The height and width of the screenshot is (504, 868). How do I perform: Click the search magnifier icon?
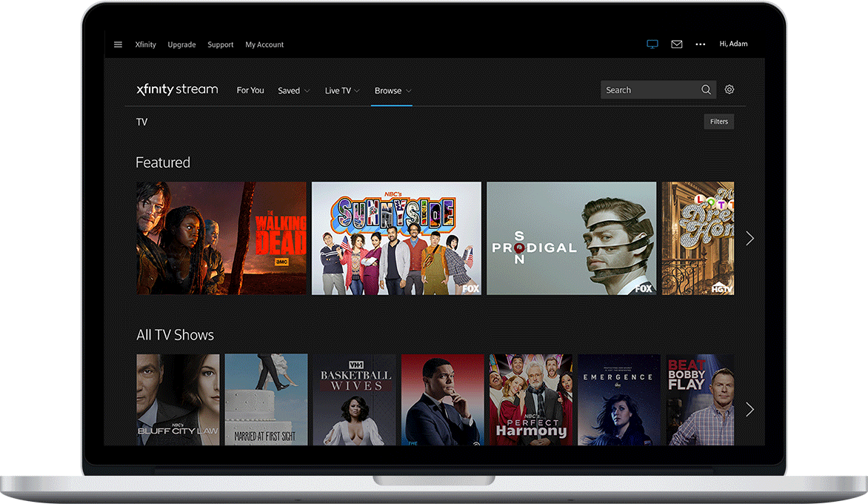click(706, 90)
